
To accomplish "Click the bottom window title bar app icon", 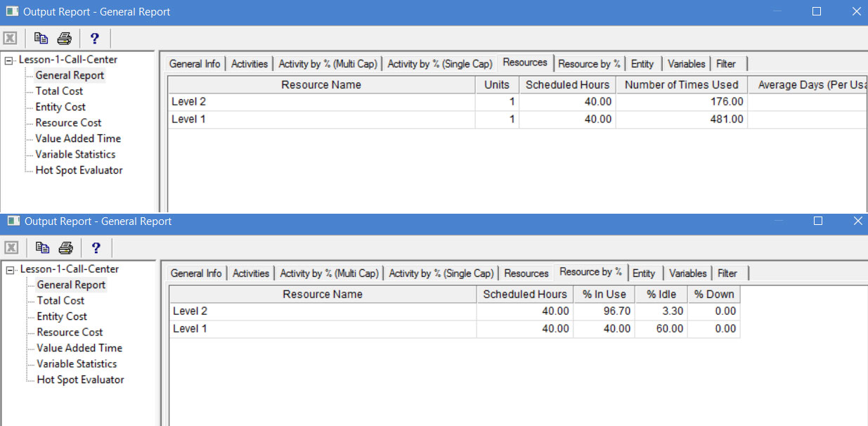I will click(13, 221).
